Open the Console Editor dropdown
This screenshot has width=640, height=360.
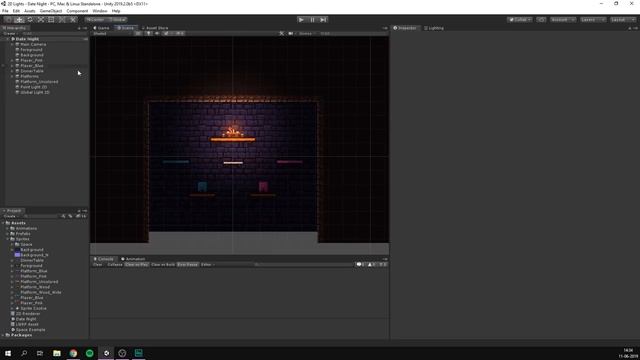click(208, 264)
